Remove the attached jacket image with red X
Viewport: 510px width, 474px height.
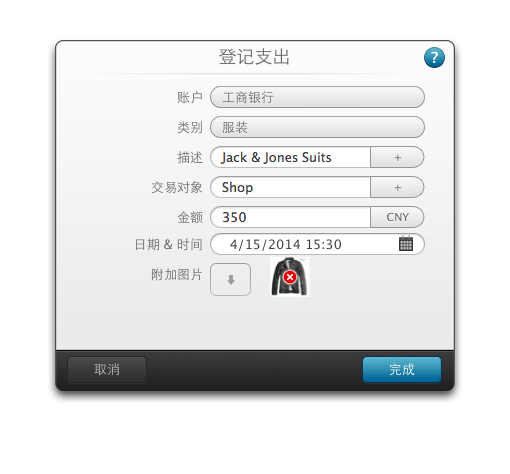(x=290, y=277)
